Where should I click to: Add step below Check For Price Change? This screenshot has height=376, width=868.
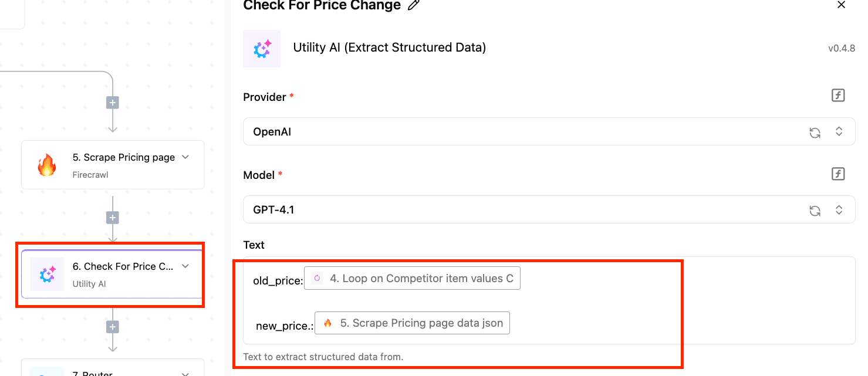113,327
